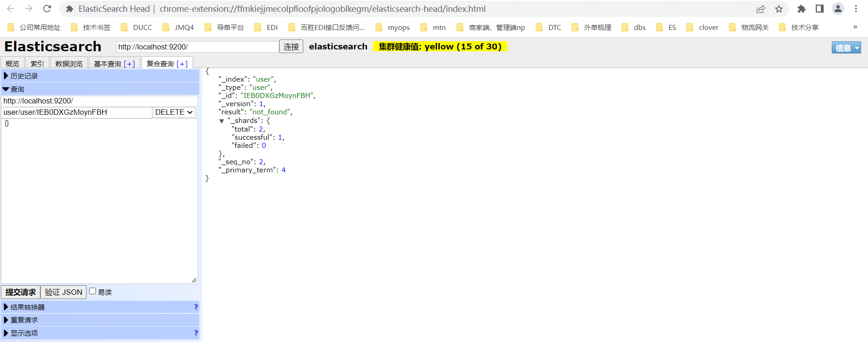The image size is (868, 342).
Task: Open myops bookmark folder
Action: 393,28
